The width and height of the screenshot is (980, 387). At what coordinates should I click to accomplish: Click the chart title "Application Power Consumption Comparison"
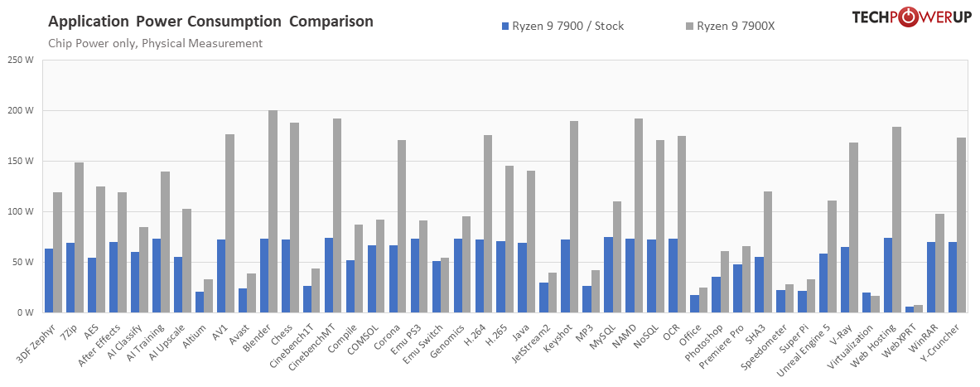[210, 21]
